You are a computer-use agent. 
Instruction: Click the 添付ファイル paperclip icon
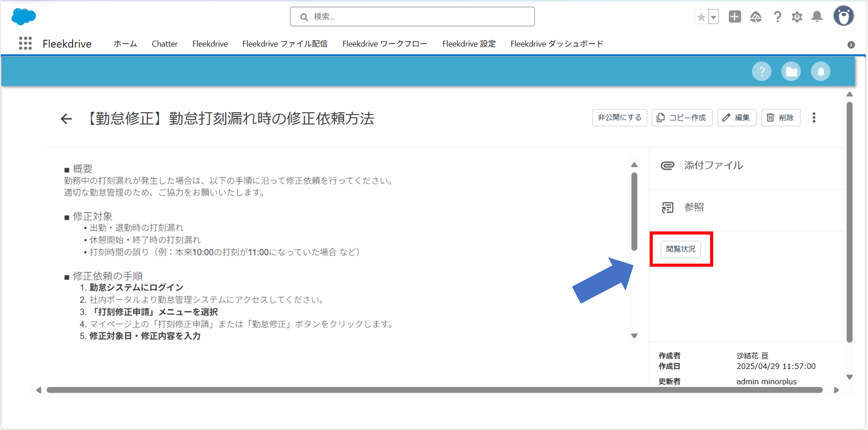(667, 165)
